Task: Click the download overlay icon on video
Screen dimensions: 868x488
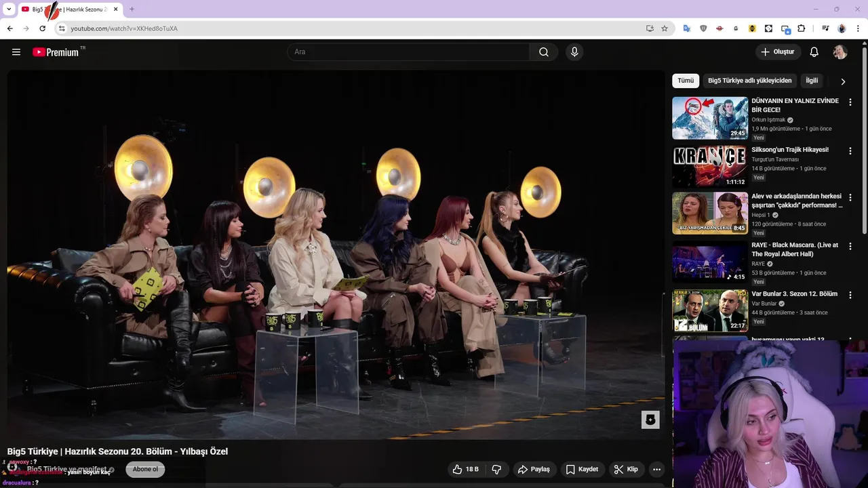Action: [x=650, y=420]
